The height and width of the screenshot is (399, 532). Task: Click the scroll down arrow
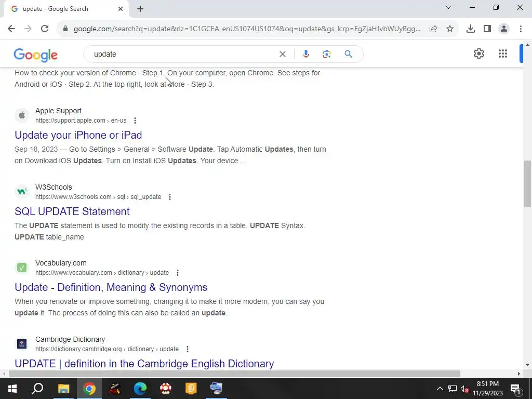point(527,365)
